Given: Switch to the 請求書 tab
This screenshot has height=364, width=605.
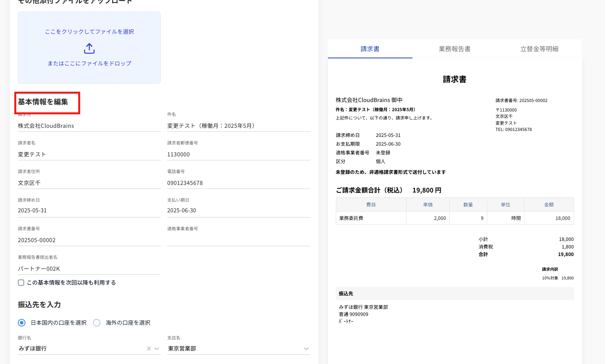Looking at the screenshot, I should [370, 49].
